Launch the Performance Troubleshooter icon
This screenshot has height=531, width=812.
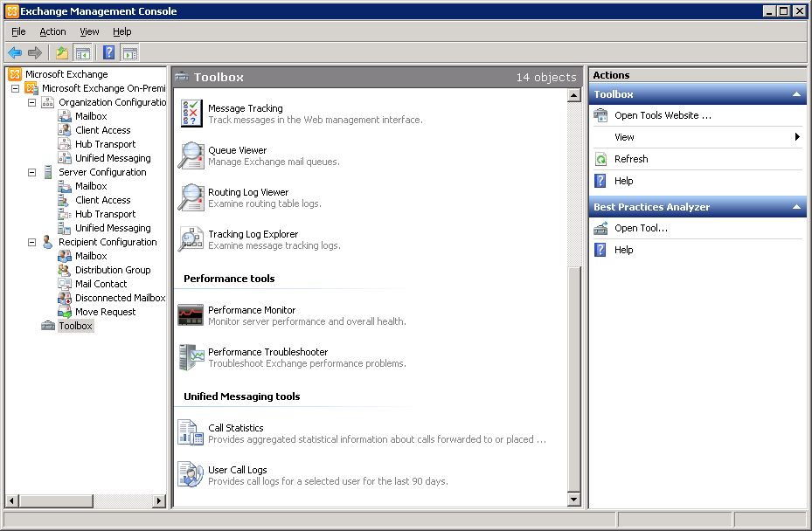[x=191, y=357]
